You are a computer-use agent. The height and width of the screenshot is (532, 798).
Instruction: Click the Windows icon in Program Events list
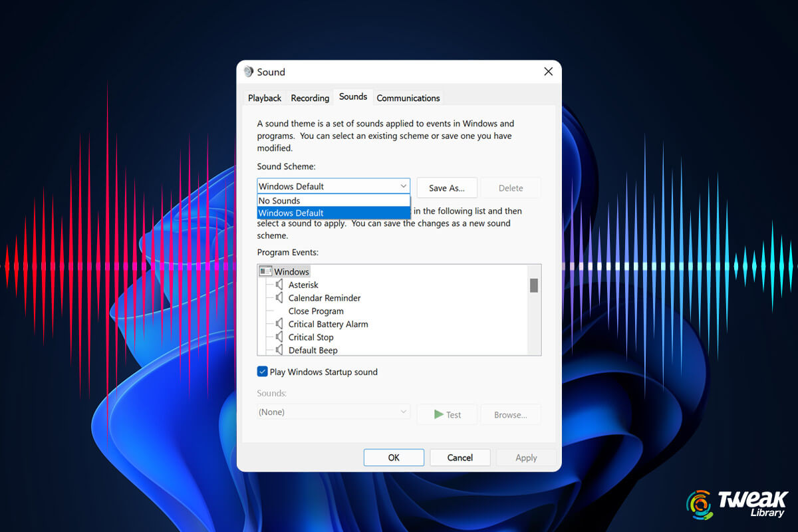tap(267, 271)
